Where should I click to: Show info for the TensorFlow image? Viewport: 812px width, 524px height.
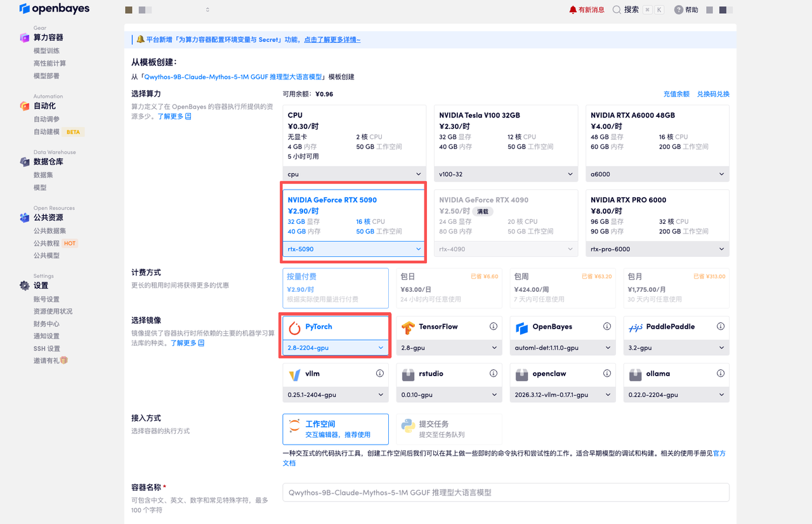tap(493, 327)
